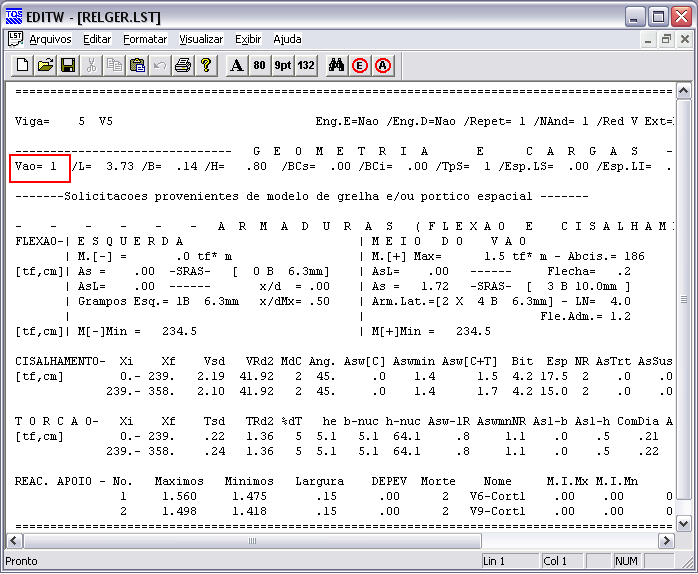This screenshot has width=698, height=574.
Task: Click the Vao= 1 text in the listing
Action: point(39,167)
